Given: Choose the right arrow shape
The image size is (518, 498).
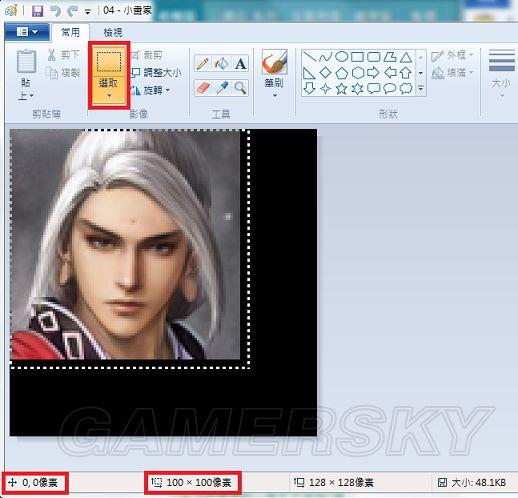Looking at the screenshot, I should [373, 72].
